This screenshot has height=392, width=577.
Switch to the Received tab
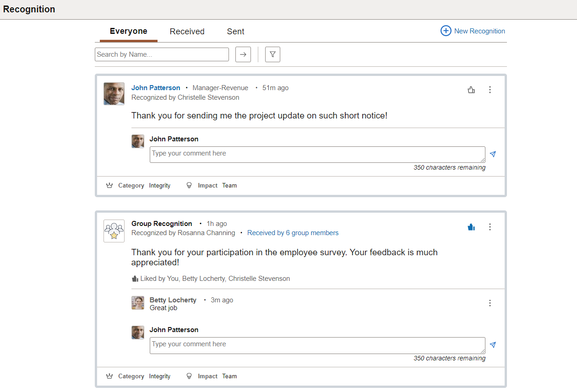point(187,32)
